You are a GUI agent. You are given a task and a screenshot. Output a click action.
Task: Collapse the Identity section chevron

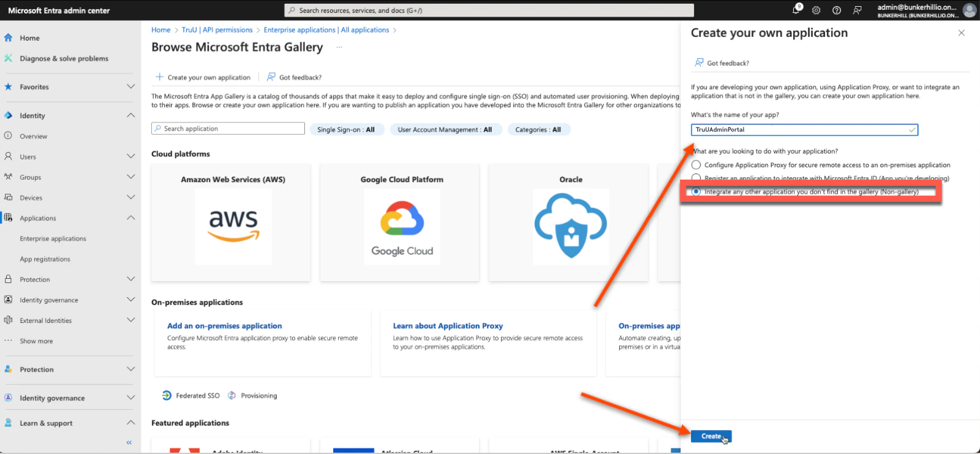coord(130,115)
